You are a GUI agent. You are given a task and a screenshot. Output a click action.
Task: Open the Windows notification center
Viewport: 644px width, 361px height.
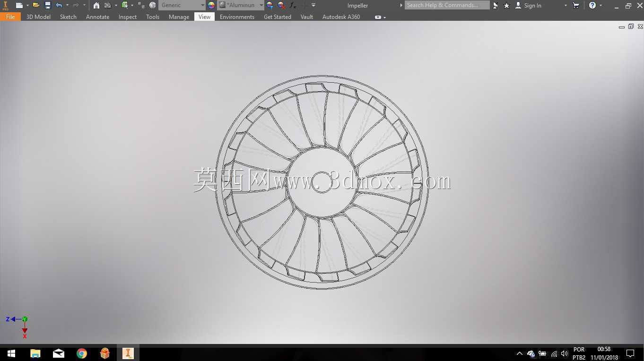pos(630,353)
